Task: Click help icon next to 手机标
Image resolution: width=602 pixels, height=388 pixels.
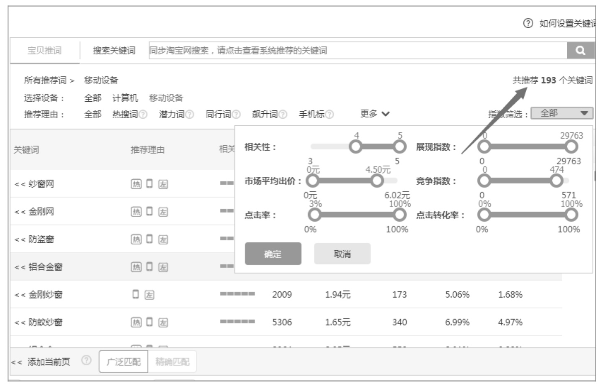Action: pos(329,114)
